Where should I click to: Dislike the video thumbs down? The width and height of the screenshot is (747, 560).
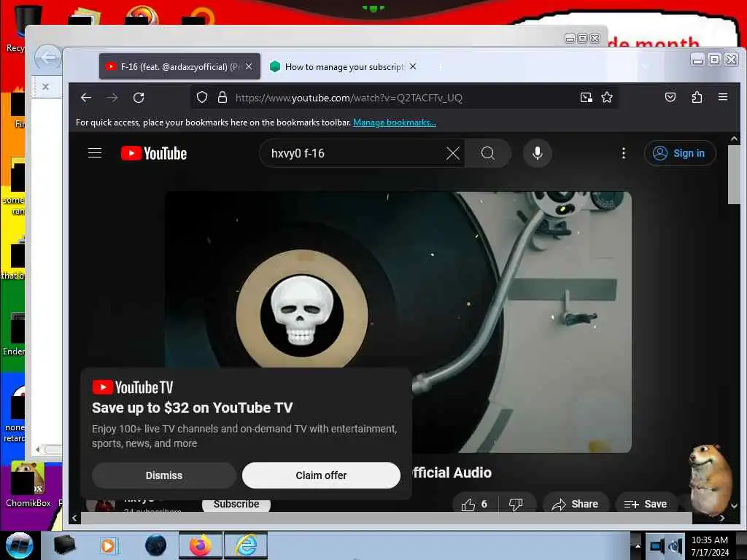tap(516, 505)
